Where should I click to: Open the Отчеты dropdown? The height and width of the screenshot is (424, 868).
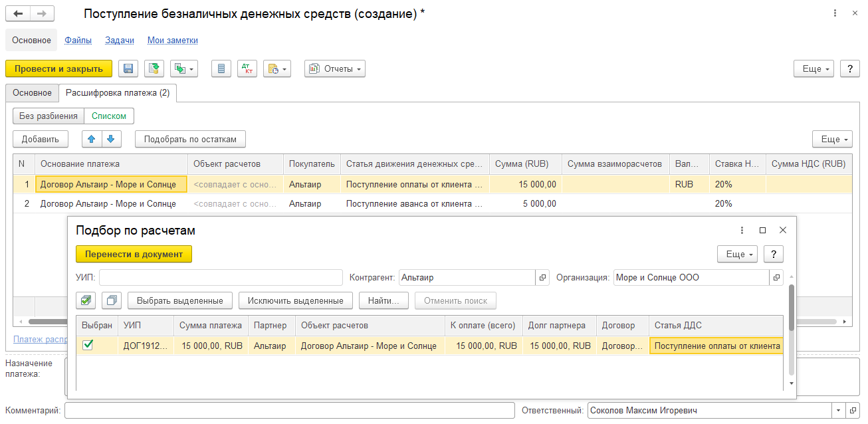pos(335,68)
